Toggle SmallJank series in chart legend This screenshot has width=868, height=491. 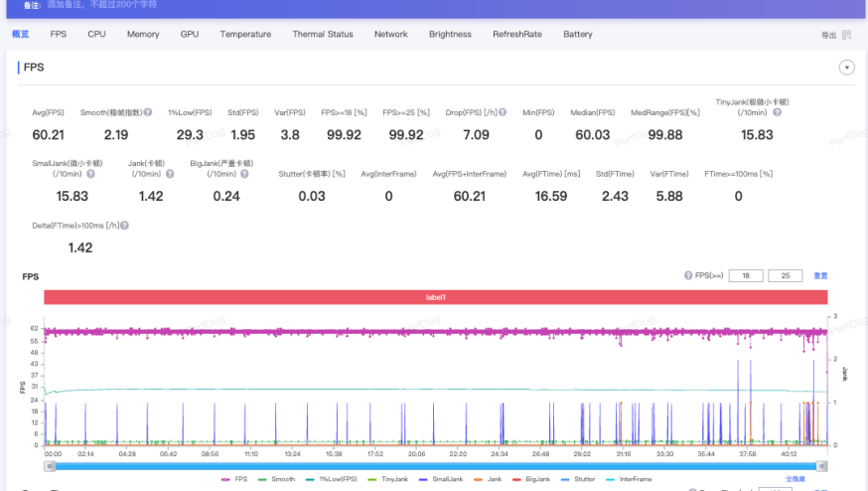(x=441, y=479)
